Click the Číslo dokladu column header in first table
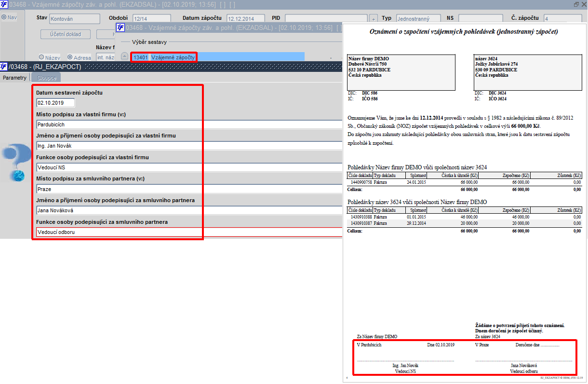This screenshot has height=384, width=588. (x=360, y=176)
